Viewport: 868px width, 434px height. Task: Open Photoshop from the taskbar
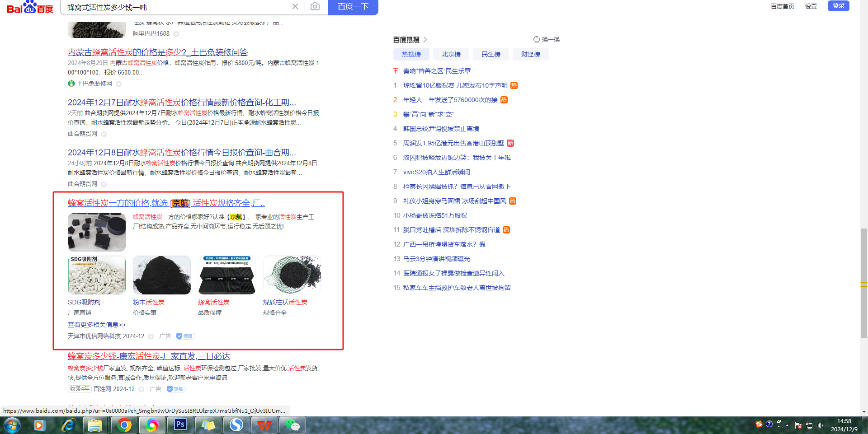point(180,425)
